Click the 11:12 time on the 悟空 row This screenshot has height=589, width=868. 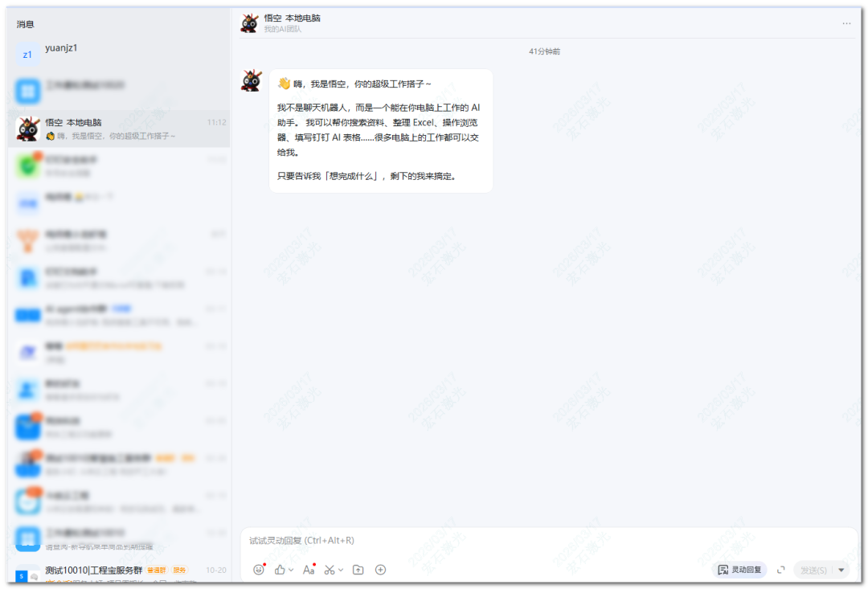click(216, 122)
